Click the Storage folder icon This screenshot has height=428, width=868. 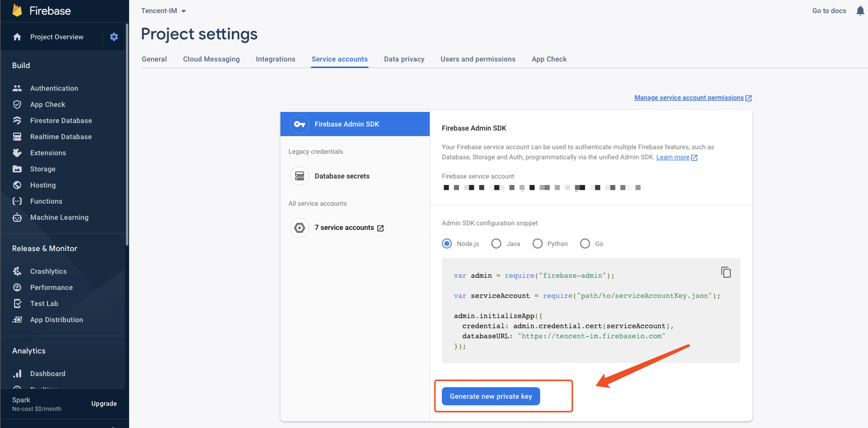[17, 169]
